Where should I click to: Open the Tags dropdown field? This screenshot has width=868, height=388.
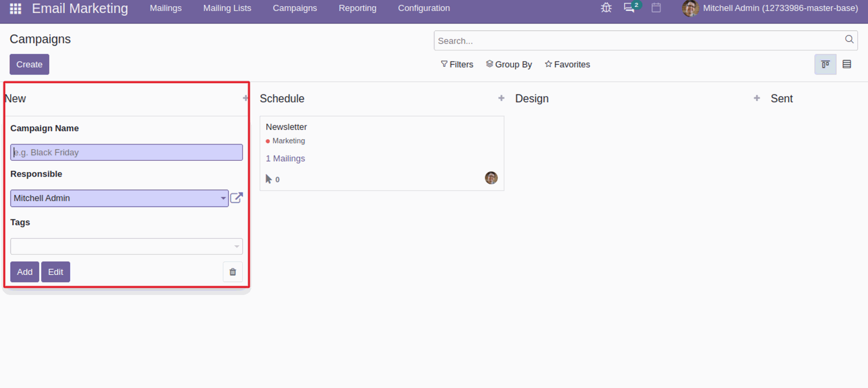tap(127, 246)
